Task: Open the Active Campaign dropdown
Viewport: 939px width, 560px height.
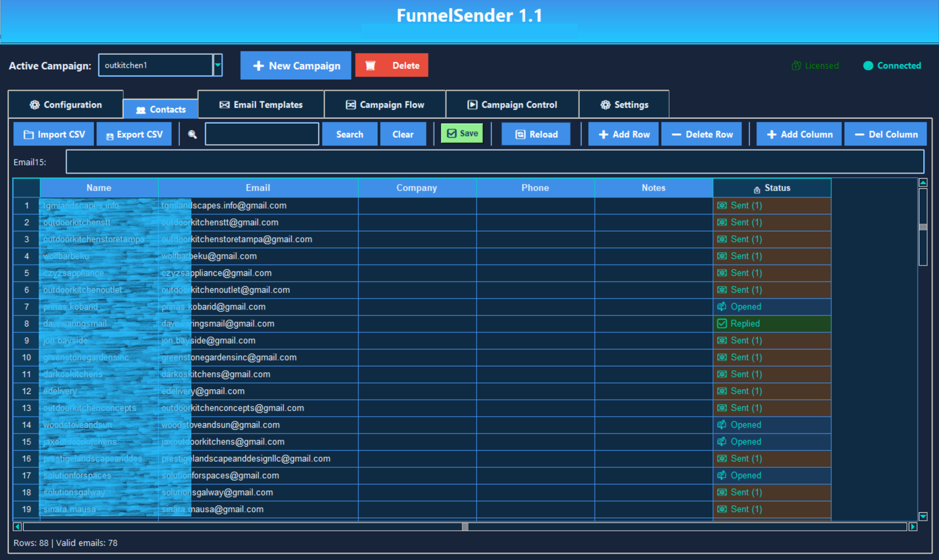Action: click(218, 65)
